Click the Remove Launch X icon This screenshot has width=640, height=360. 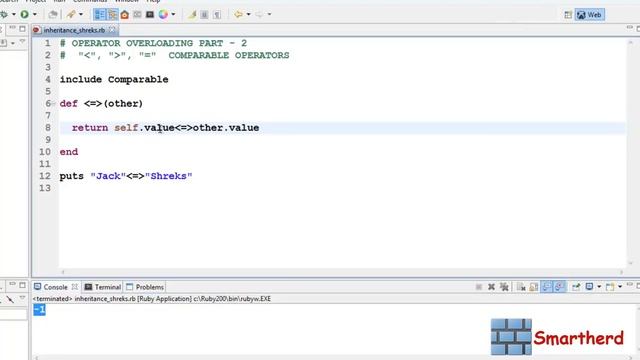491,287
